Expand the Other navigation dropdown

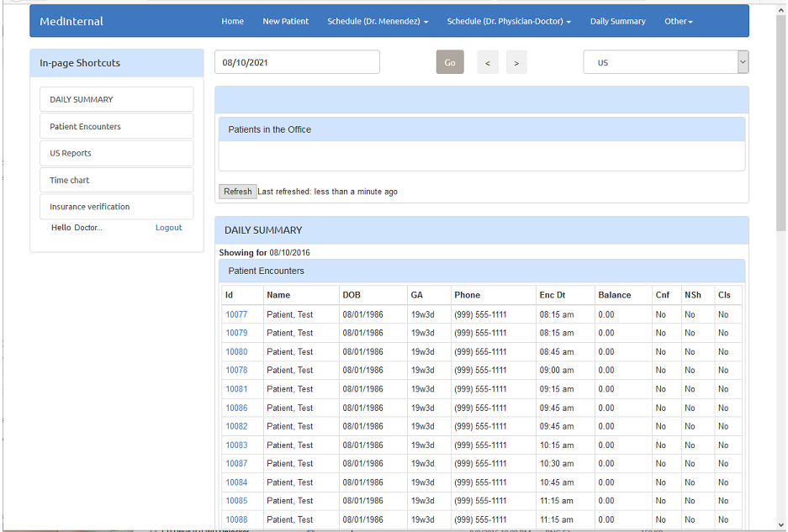[679, 21]
